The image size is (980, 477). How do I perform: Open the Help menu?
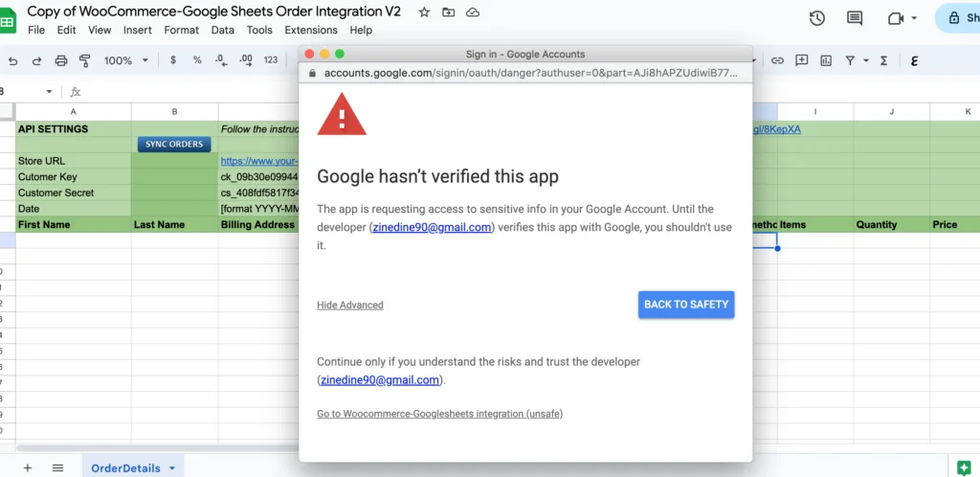(361, 30)
